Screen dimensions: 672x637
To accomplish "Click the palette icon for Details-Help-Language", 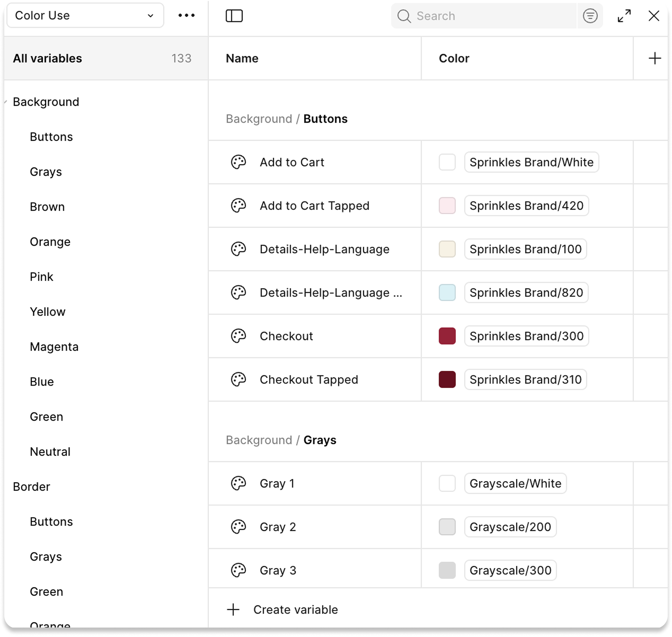I will (x=238, y=249).
